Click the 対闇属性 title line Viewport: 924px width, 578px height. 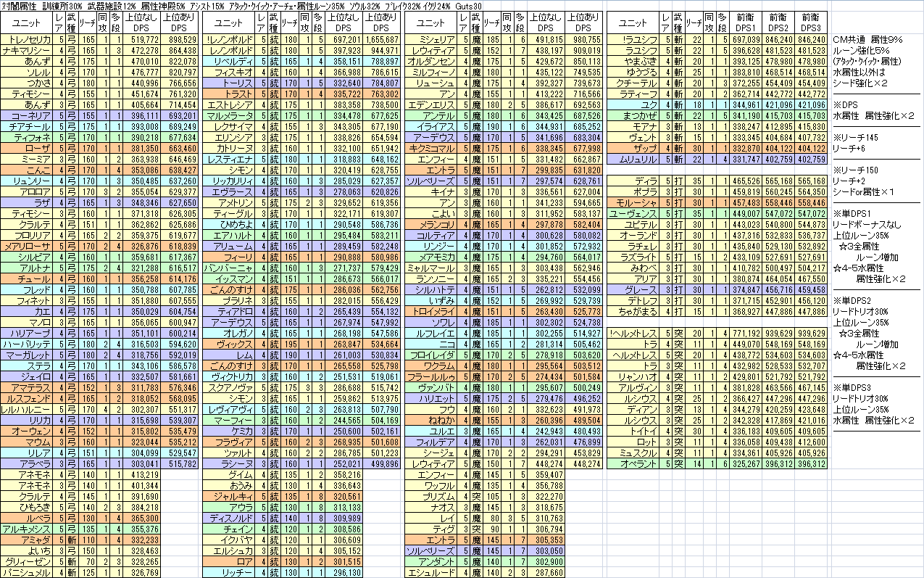(243, 5)
